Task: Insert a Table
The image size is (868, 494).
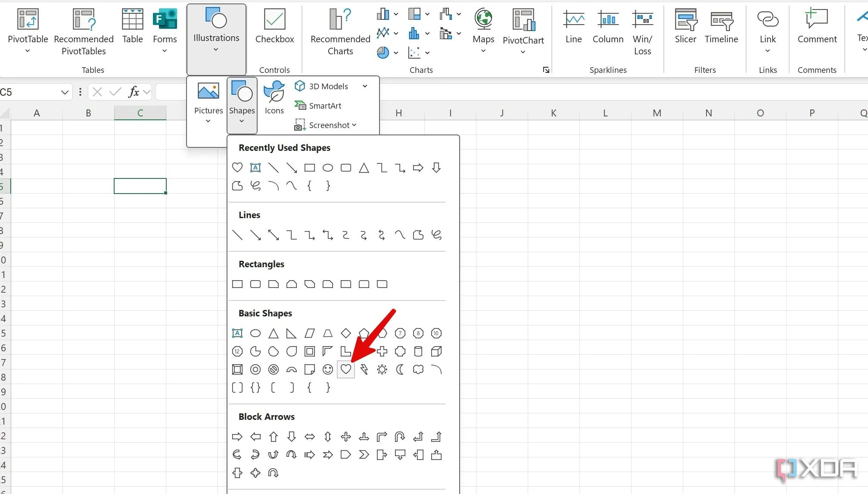Action: [x=132, y=26]
